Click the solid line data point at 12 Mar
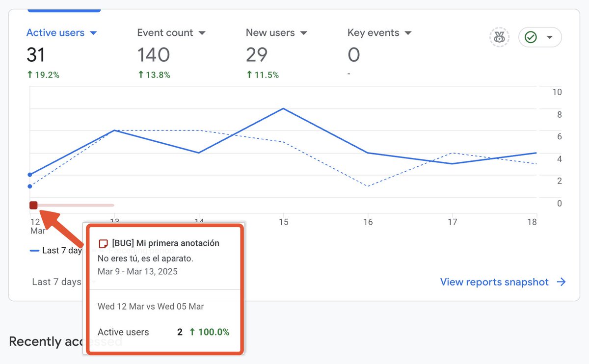This screenshot has width=589, height=364. [x=30, y=175]
